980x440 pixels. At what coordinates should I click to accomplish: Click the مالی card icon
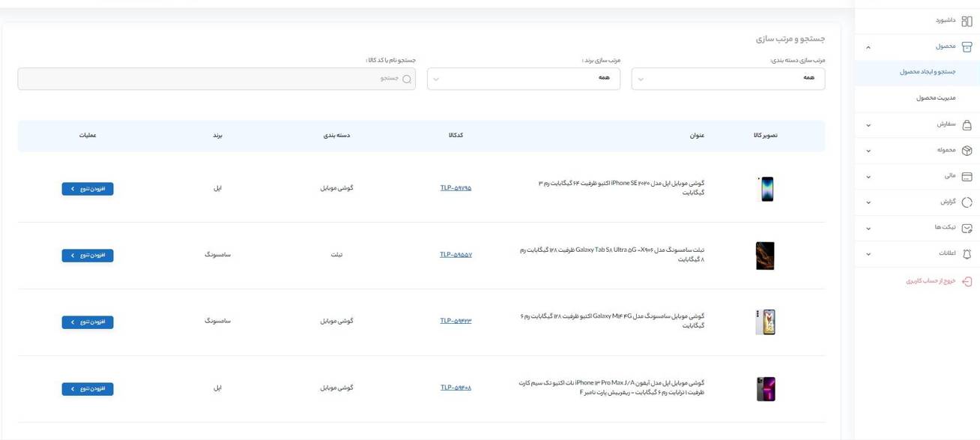click(x=967, y=177)
